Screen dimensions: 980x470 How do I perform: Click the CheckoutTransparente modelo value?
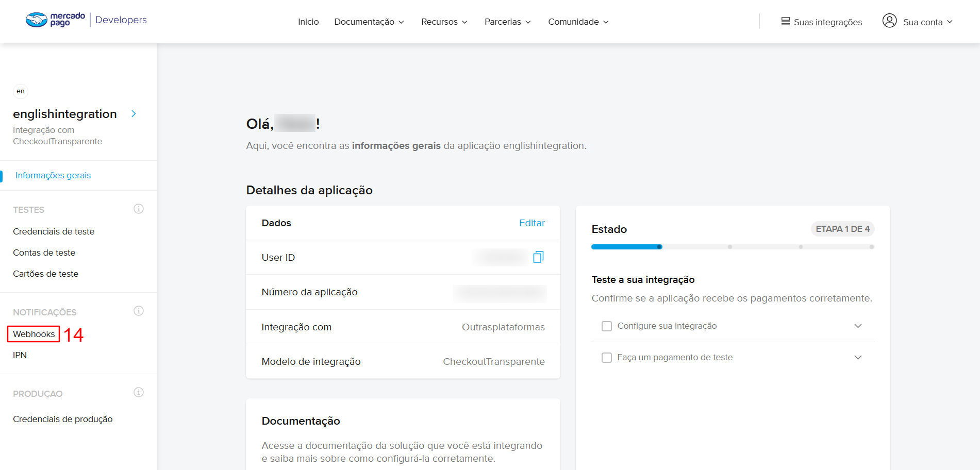tap(494, 362)
